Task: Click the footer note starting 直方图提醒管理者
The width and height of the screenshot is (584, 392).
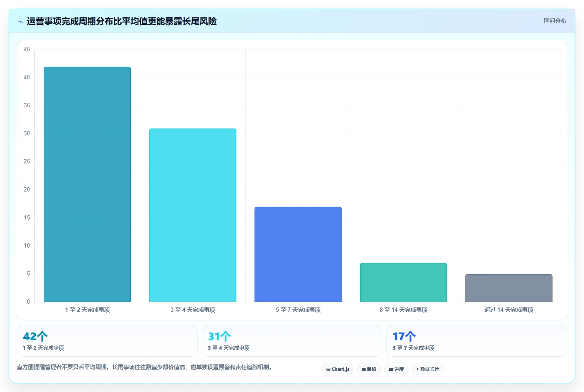Action: (144, 367)
